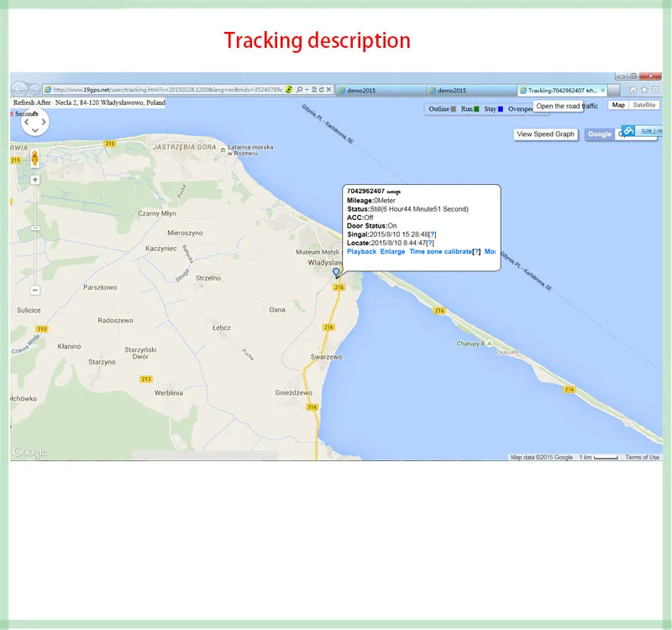
Task: Click the gray Outline legend swatch
Action: click(454, 109)
